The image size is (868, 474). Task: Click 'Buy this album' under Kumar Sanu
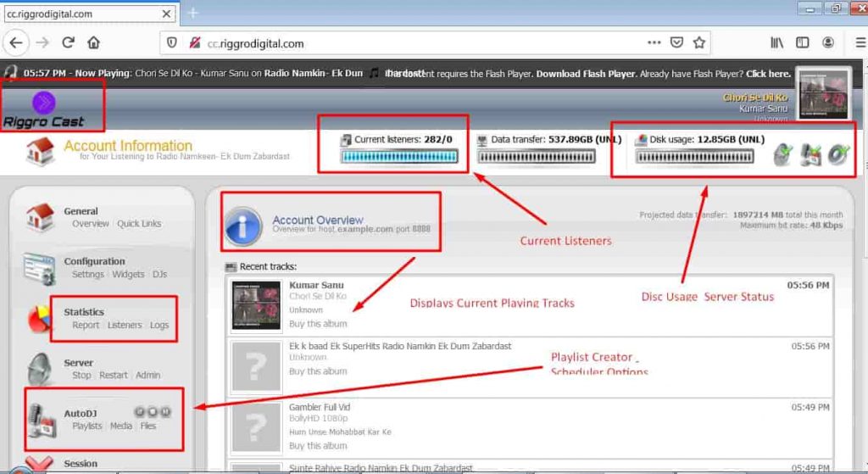(x=318, y=324)
